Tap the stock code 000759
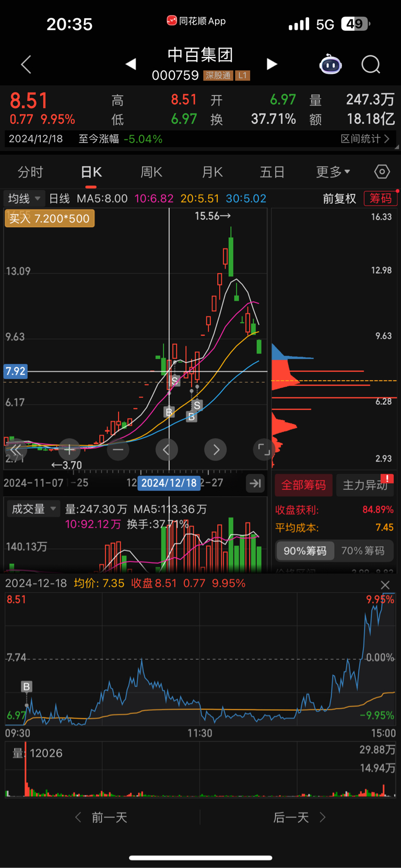The height and width of the screenshot is (868, 401). click(175, 76)
